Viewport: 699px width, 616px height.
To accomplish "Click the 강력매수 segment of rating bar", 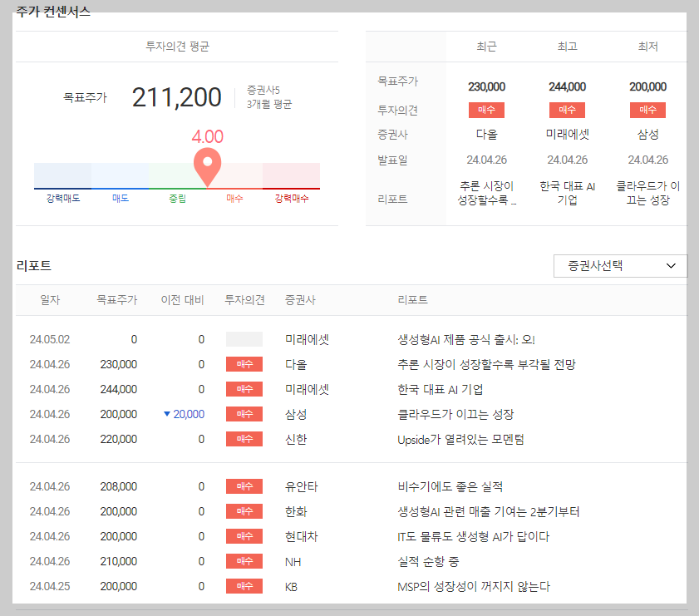I will click(291, 176).
